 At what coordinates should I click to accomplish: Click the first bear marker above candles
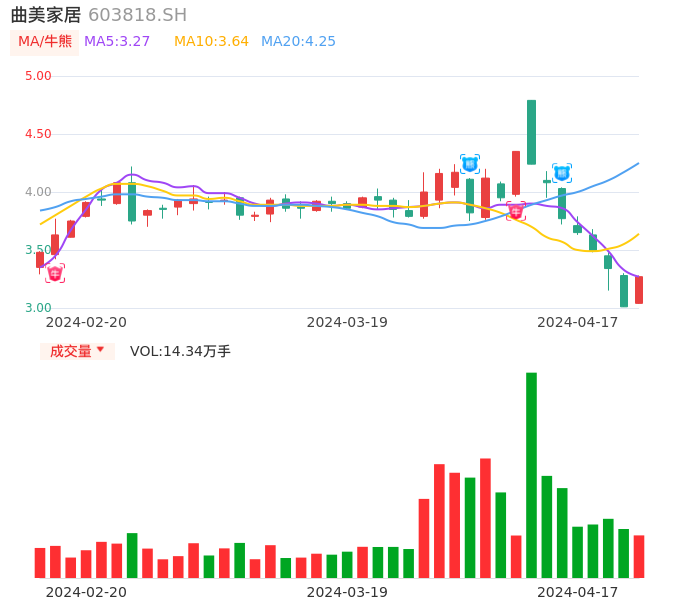pyautogui.click(x=470, y=164)
